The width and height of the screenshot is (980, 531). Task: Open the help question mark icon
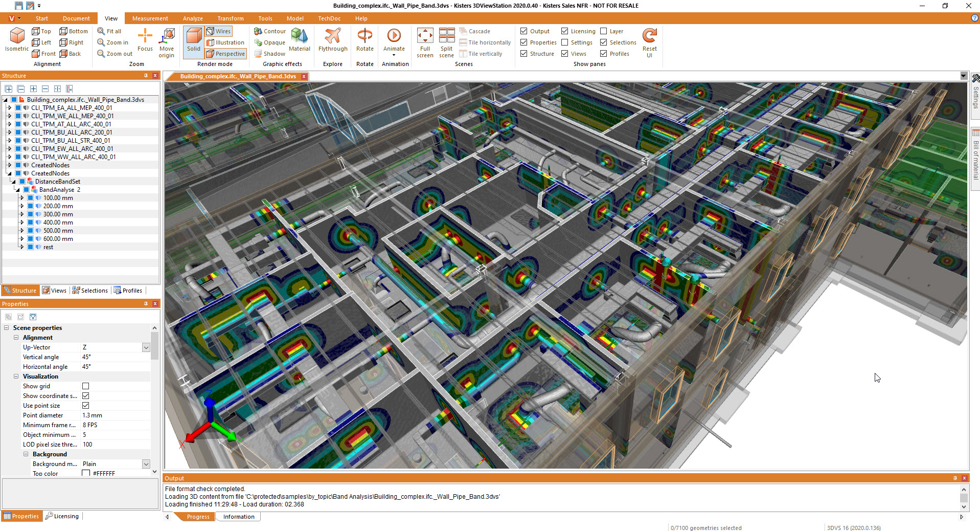pos(974,18)
